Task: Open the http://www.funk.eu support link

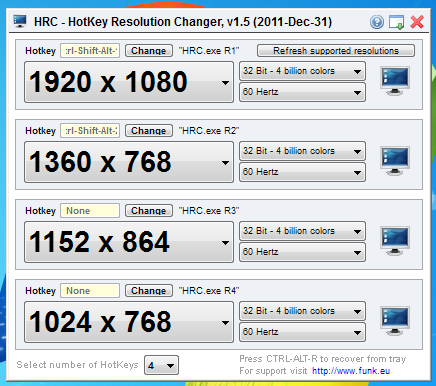Action: (351, 371)
